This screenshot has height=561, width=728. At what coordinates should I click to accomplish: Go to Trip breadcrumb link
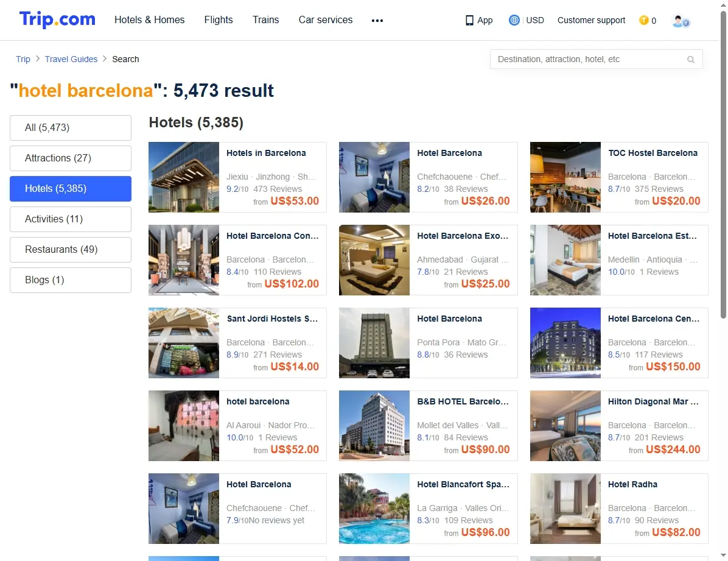coord(23,59)
